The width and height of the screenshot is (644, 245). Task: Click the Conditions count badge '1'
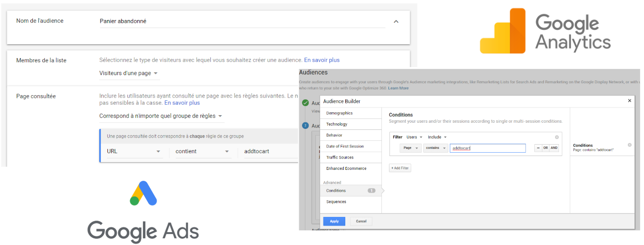tap(371, 191)
